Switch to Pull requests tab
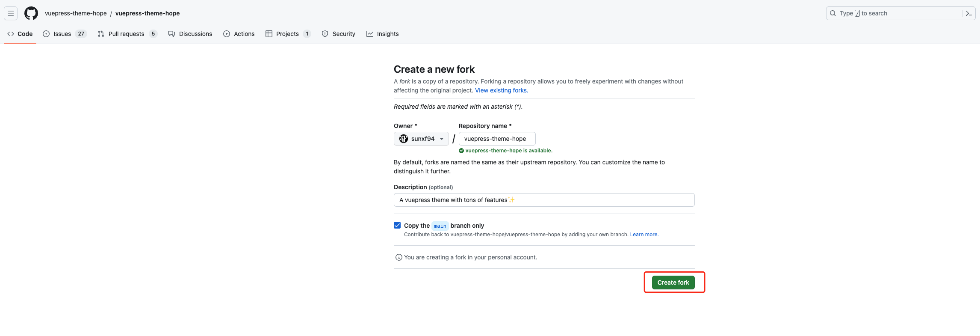This screenshot has height=336, width=980. tap(127, 34)
